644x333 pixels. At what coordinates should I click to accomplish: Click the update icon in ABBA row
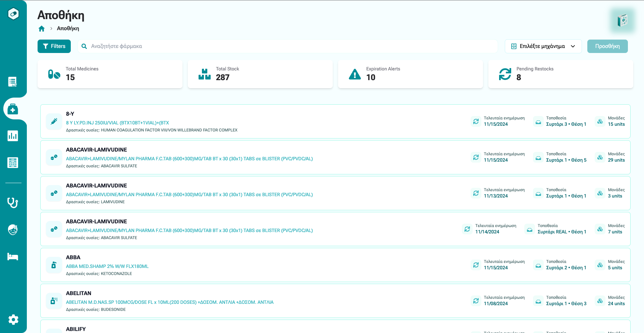tap(476, 265)
